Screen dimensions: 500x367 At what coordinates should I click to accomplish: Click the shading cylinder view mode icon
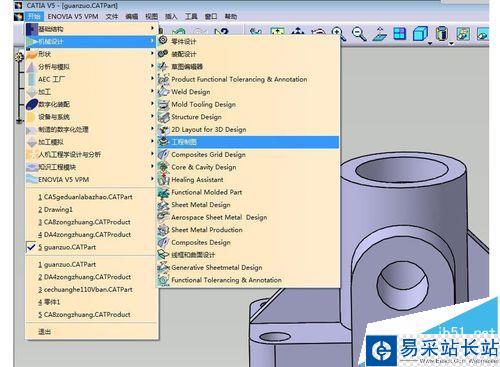coord(442,34)
